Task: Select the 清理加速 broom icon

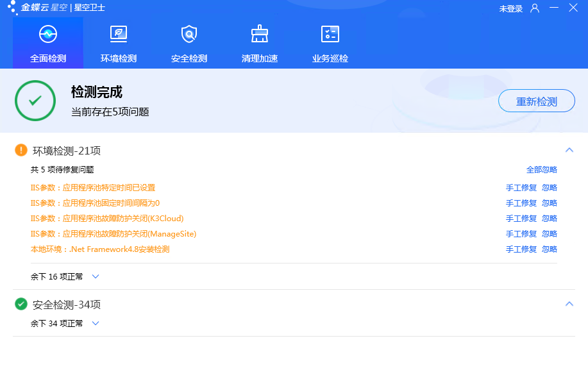Action: pos(260,34)
